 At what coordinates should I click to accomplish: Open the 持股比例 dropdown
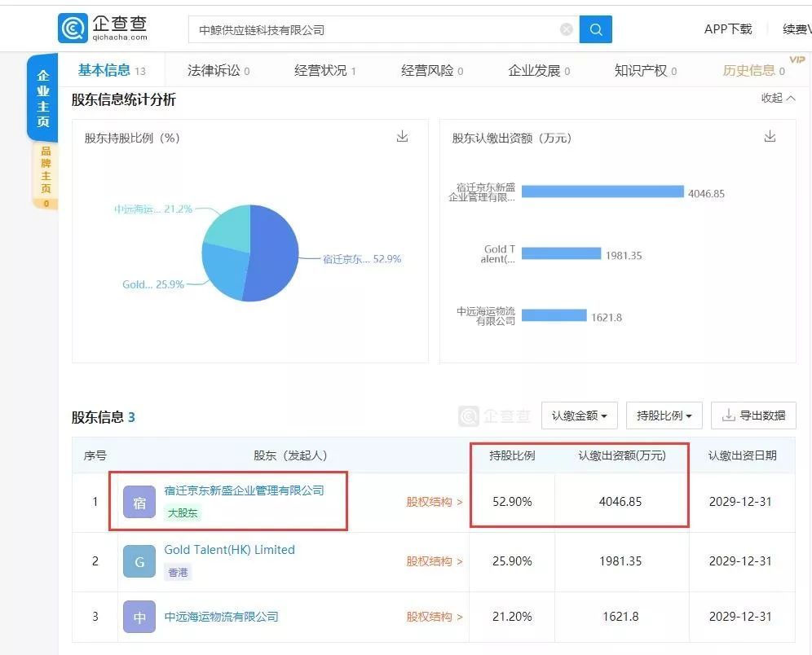[664, 415]
